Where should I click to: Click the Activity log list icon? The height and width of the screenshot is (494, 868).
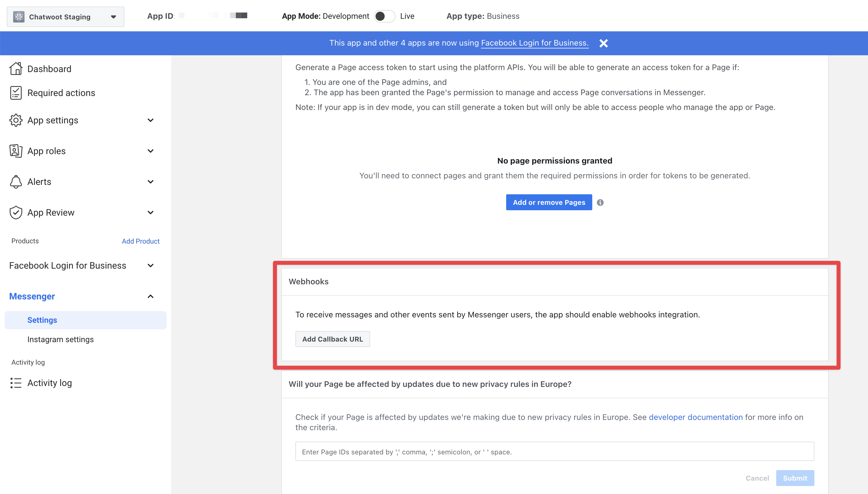(16, 383)
